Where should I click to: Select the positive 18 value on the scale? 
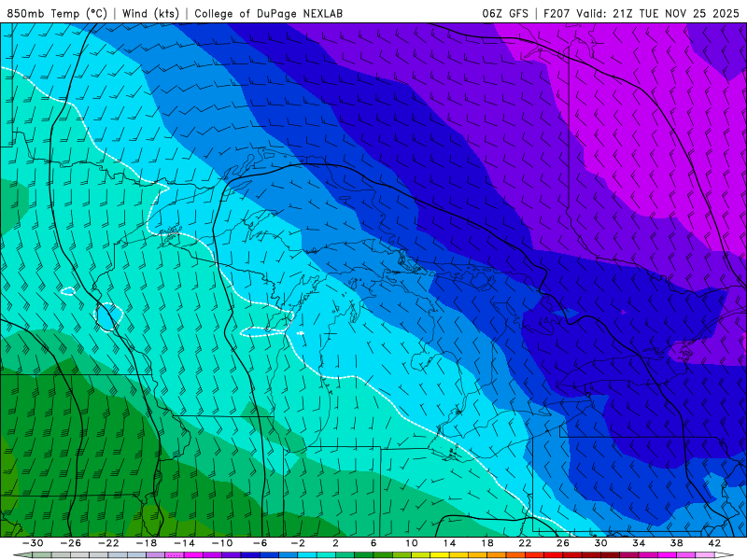click(x=487, y=543)
